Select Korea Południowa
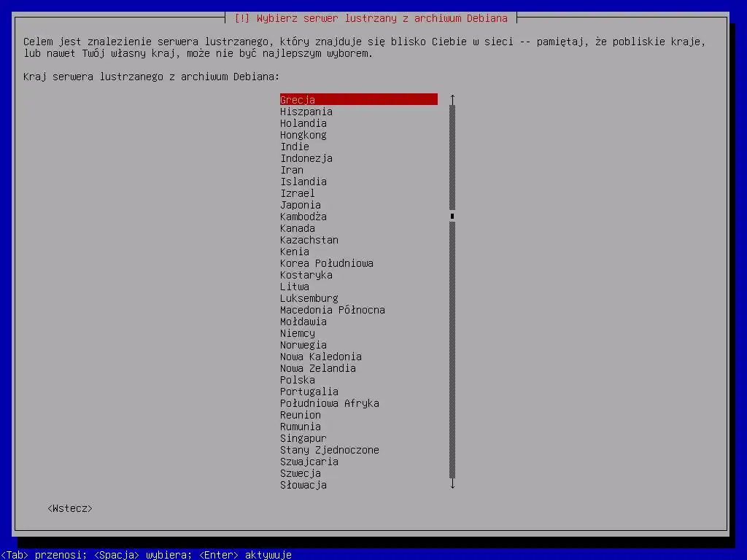Image resolution: width=747 pixels, height=560 pixels. coord(359,262)
